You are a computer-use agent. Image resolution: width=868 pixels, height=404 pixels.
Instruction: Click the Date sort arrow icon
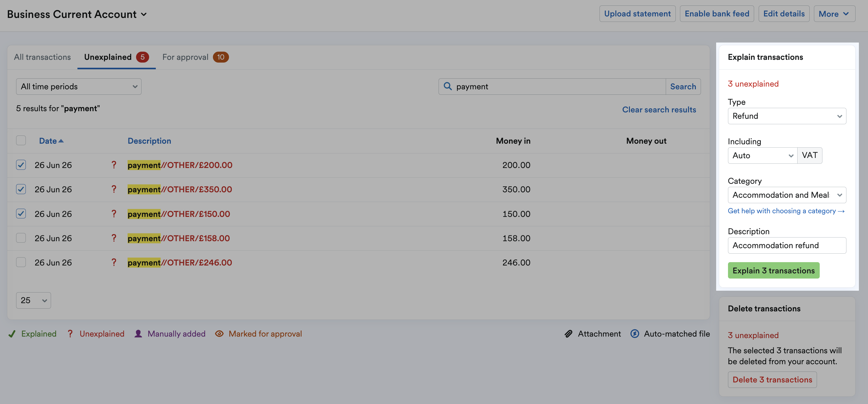[x=61, y=141]
